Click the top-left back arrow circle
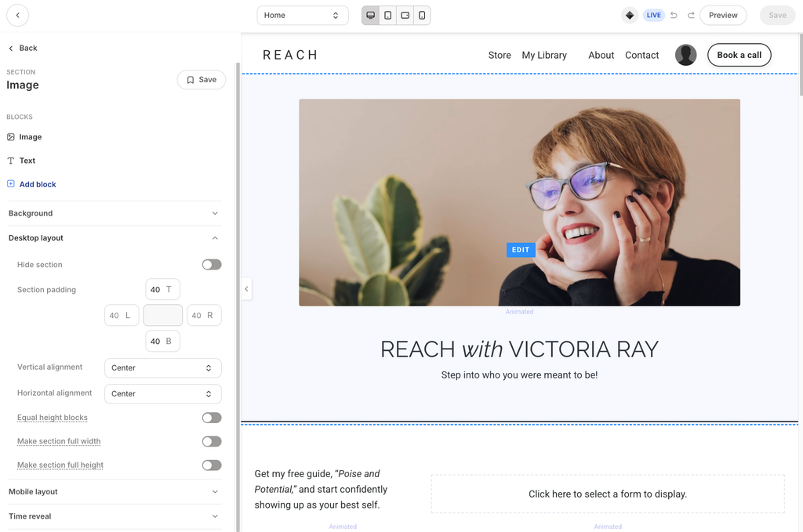 pyautogui.click(x=18, y=16)
